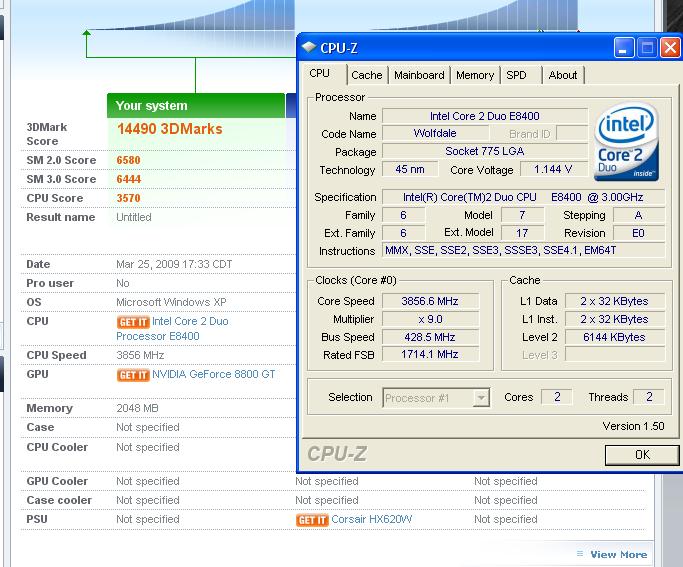Go to the About tab
This screenshot has width=683, height=567.
coord(563,75)
